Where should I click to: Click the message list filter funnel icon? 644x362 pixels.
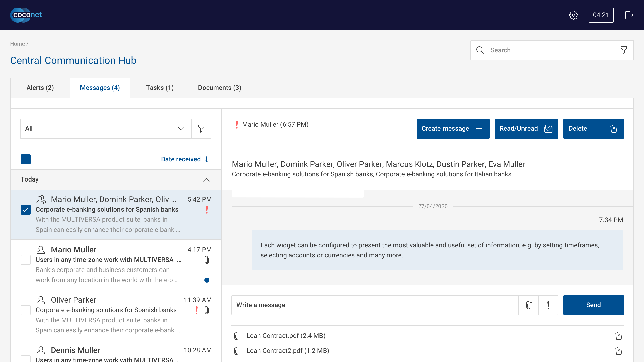click(x=201, y=129)
